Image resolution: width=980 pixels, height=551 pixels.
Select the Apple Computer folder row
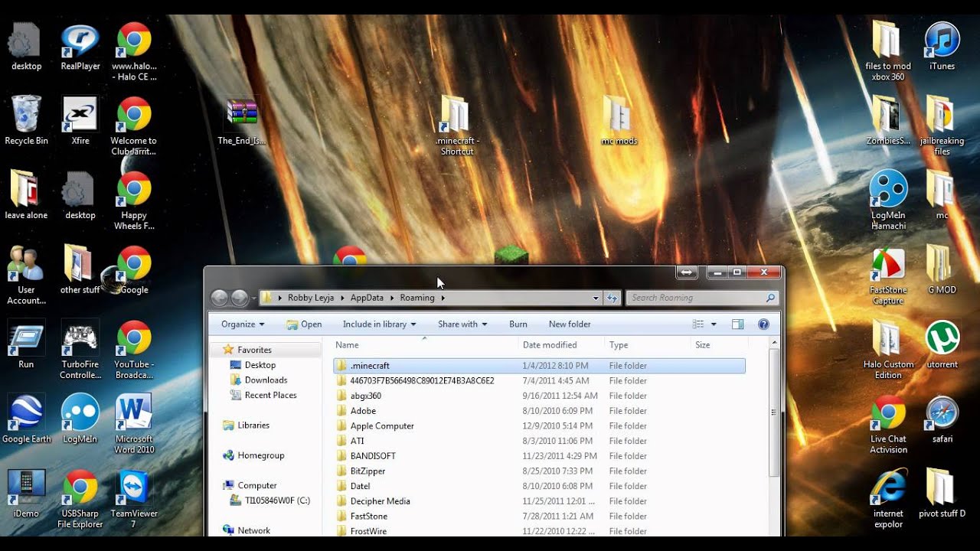539,425
